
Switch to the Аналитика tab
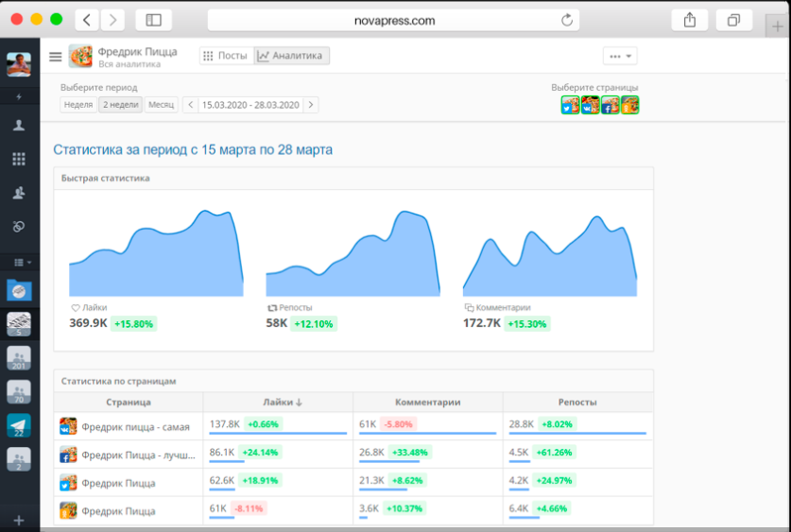coord(292,56)
